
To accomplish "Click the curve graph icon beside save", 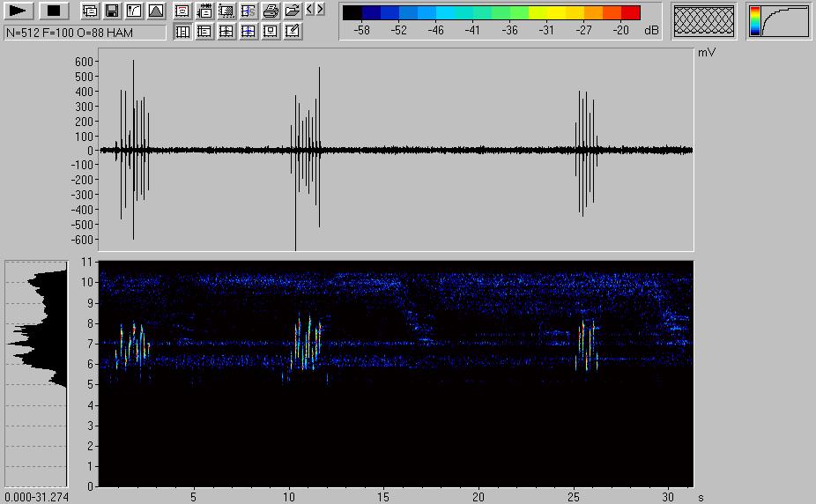I will click(134, 11).
